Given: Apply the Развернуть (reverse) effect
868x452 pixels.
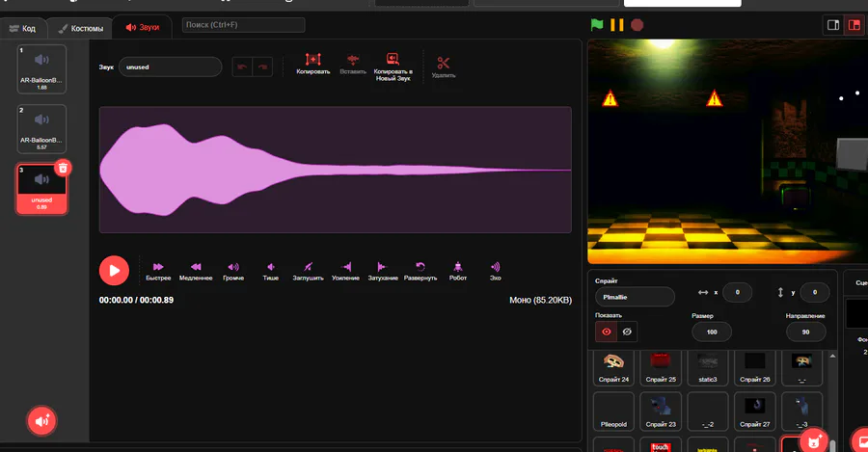Looking at the screenshot, I should click(420, 271).
